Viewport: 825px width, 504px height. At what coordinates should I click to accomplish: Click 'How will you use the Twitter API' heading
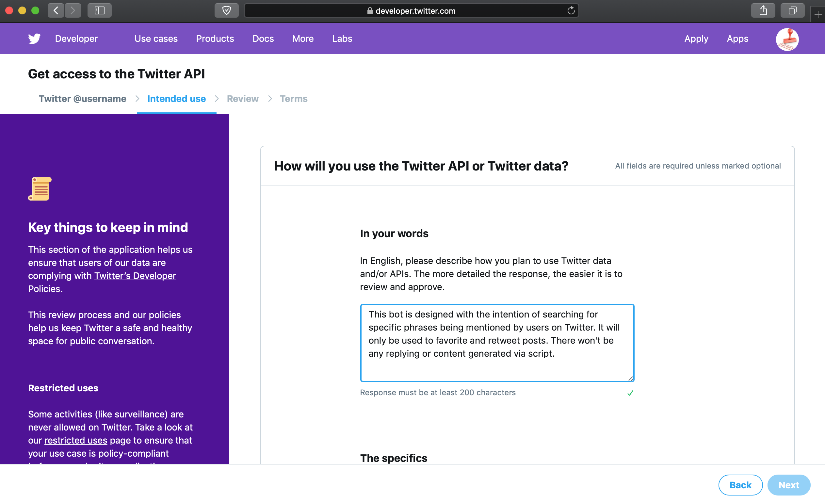(x=421, y=166)
